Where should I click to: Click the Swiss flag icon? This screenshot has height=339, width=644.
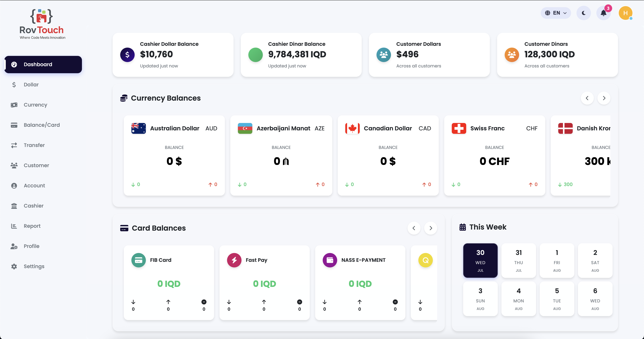[459, 128]
